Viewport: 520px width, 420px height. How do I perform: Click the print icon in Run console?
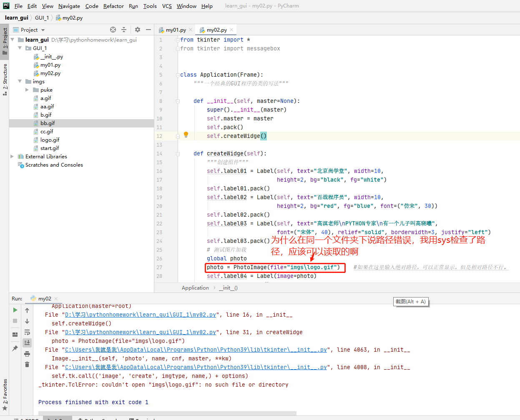click(27, 354)
